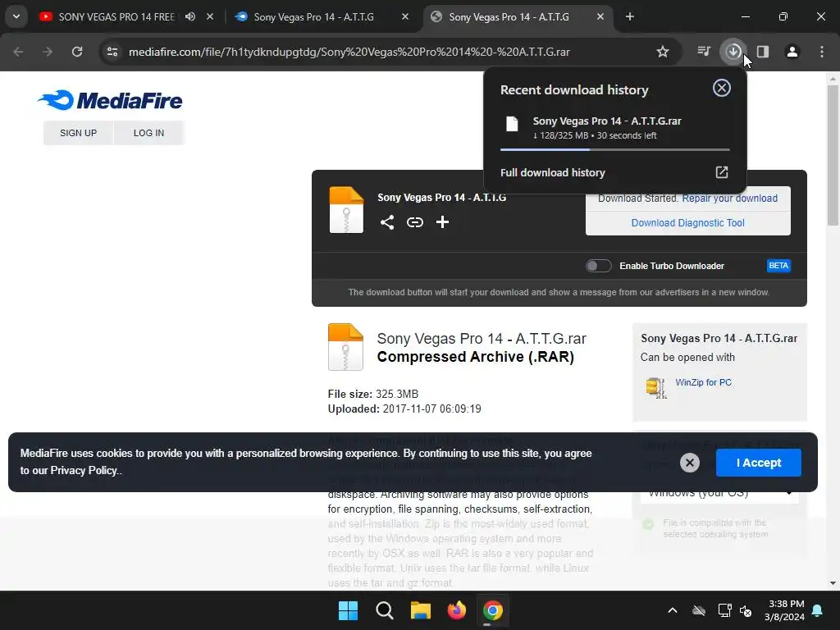This screenshot has width=840, height=630.
Task: Click the network display tray icon
Action: pyautogui.click(x=724, y=610)
